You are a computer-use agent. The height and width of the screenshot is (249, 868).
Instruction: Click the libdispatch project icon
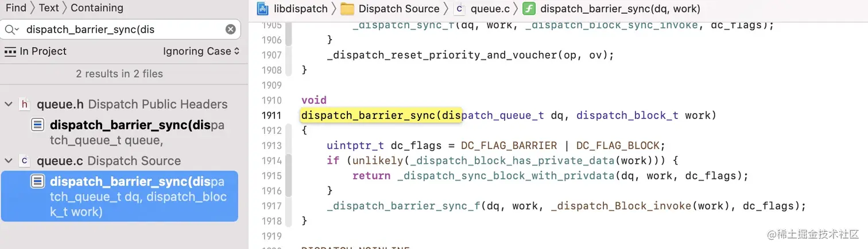(x=263, y=9)
